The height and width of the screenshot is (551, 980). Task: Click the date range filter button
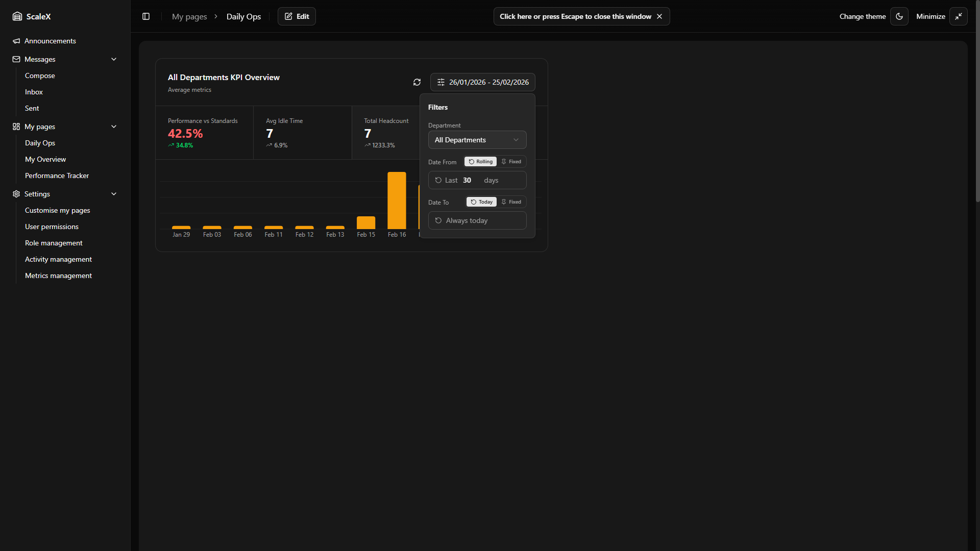[x=482, y=82]
